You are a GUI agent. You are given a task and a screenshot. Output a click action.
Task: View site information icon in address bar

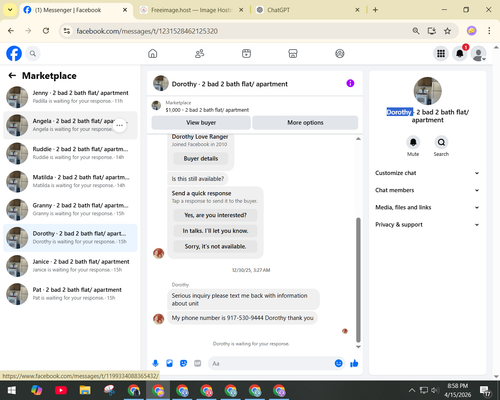(67, 31)
